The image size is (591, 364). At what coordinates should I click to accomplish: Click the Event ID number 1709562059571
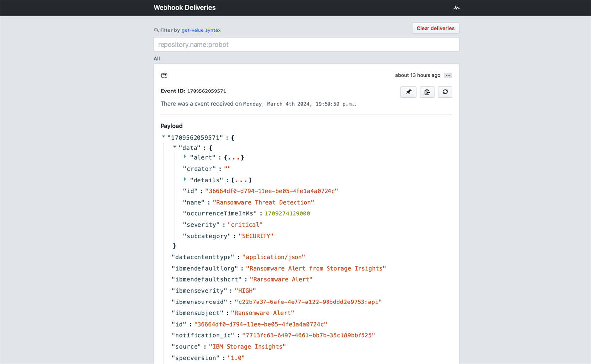click(x=206, y=91)
